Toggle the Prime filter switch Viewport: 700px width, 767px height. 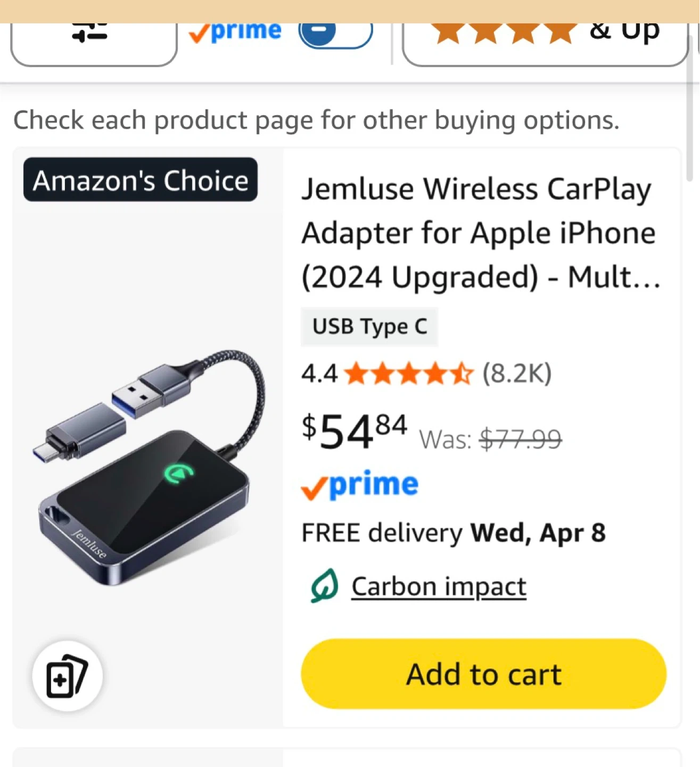pos(335,33)
